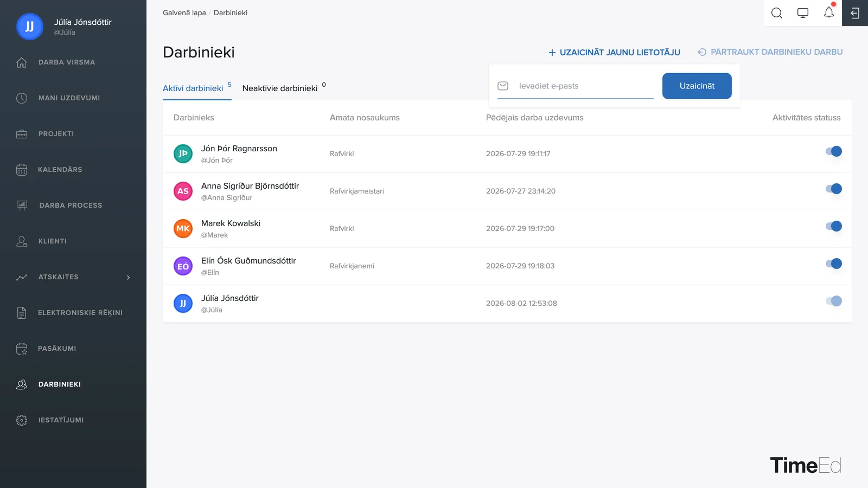Click the document icon for Elektroniskie rēķini

click(22, 313)
